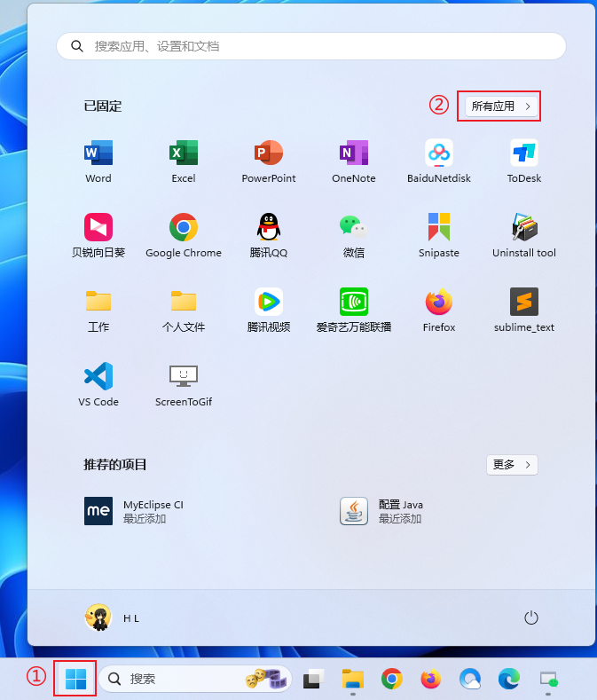The width and height of the screenshot is (597, 700).
Task: Open 爱奇艺万能联播 app
Action: coord(354,311)
